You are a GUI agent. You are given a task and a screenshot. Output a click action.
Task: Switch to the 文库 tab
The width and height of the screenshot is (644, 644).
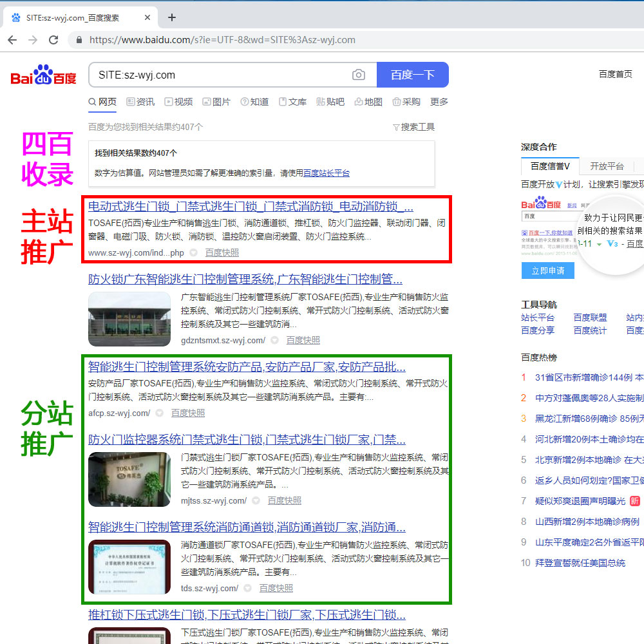[x=292, y=102]
